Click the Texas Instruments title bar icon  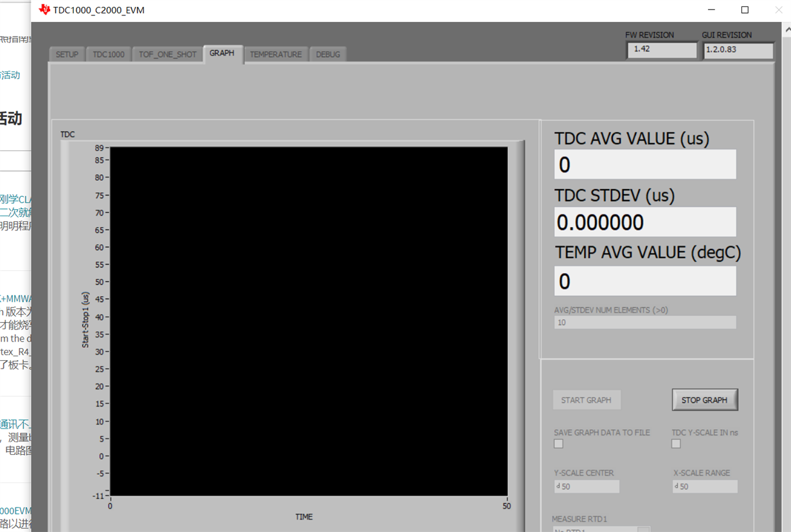click(x=44, y=10)
